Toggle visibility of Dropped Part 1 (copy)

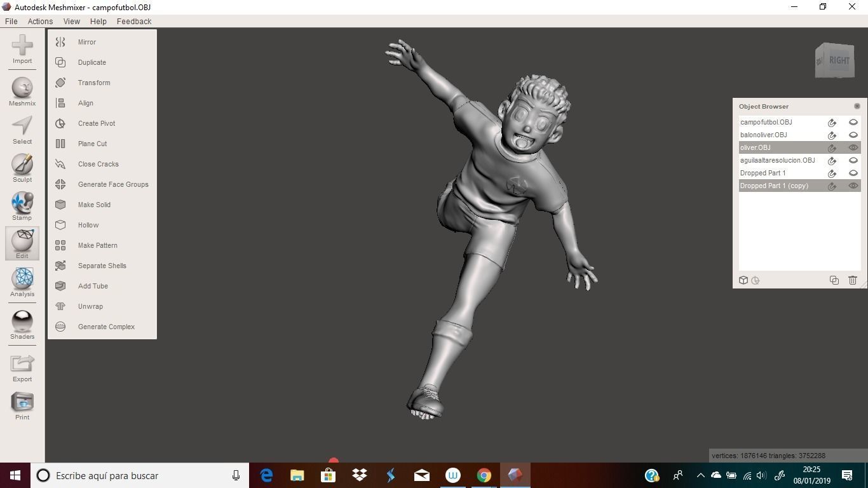tap(853, 186)
